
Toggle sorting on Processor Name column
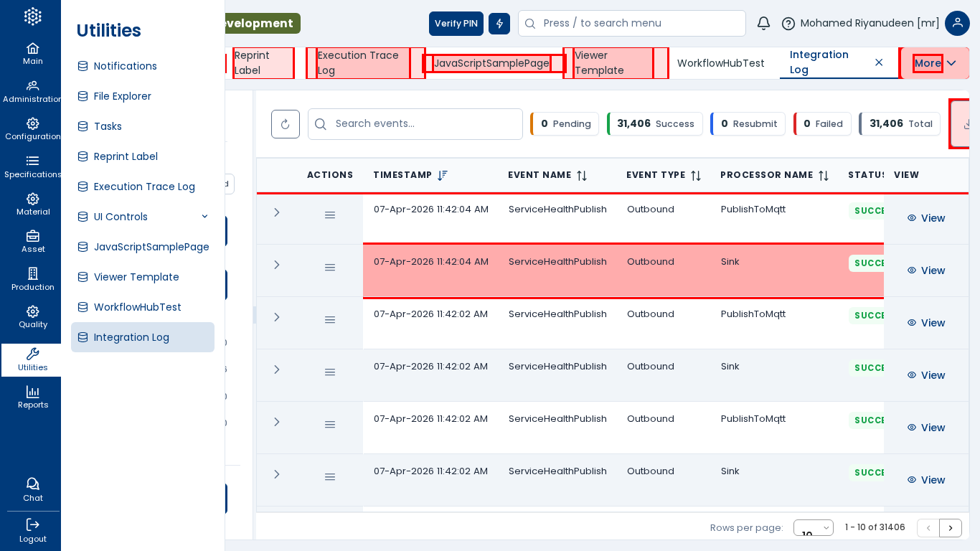pyautogui.click(x=823, y=175)
